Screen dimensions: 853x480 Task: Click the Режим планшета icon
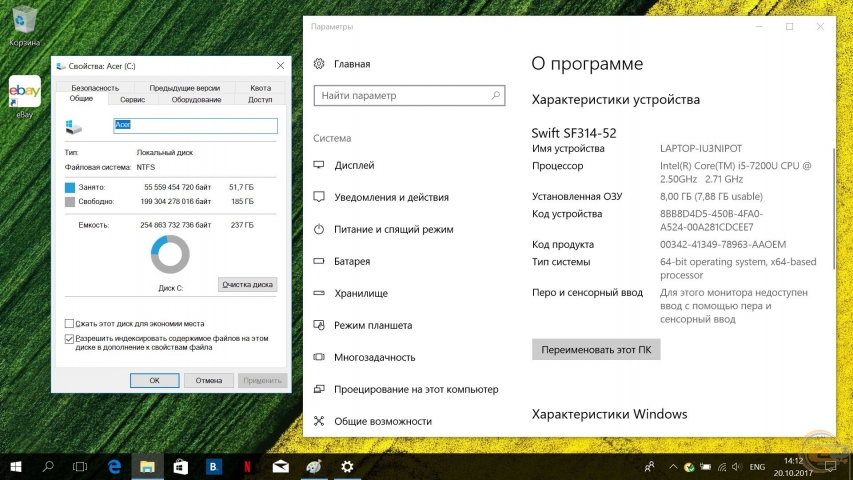click(x=319, y=325)
